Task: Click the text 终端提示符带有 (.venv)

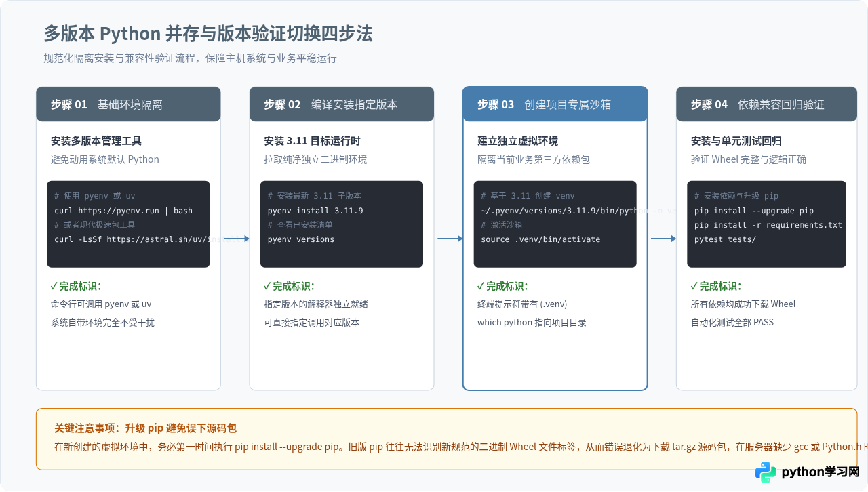Action: (x=522, y=304)
